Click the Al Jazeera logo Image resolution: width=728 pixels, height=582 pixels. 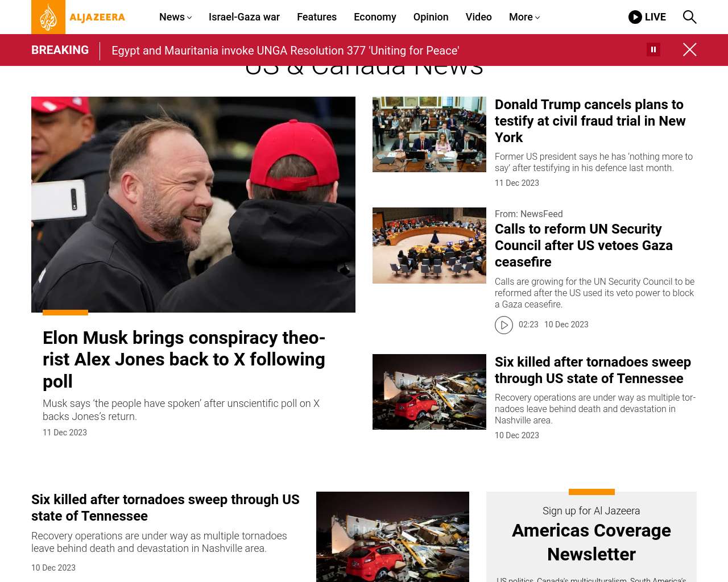click(x=78, y=17)
